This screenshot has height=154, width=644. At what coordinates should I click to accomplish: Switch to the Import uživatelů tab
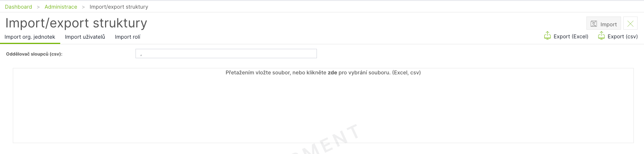click(x=85, y=37)
